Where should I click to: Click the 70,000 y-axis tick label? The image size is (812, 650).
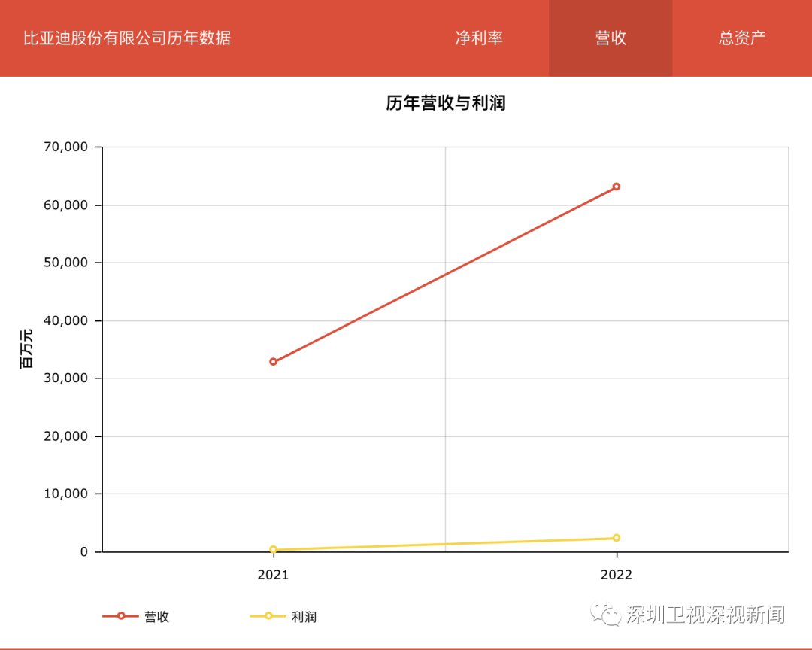click(65, 147)
